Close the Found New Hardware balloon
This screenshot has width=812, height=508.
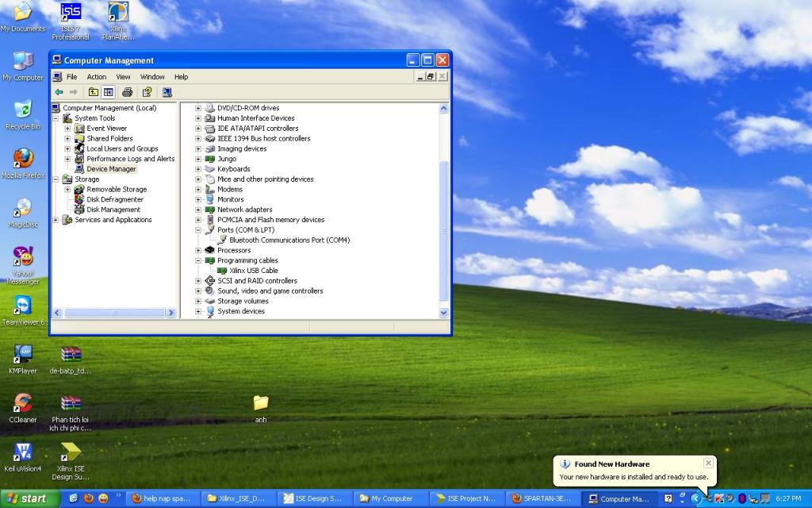708,463
